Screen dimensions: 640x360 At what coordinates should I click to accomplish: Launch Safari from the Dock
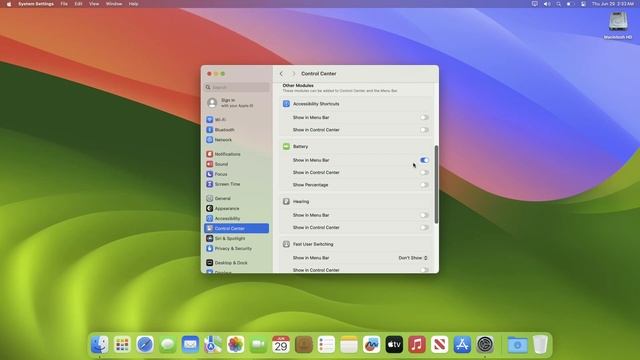coord(145,344)
